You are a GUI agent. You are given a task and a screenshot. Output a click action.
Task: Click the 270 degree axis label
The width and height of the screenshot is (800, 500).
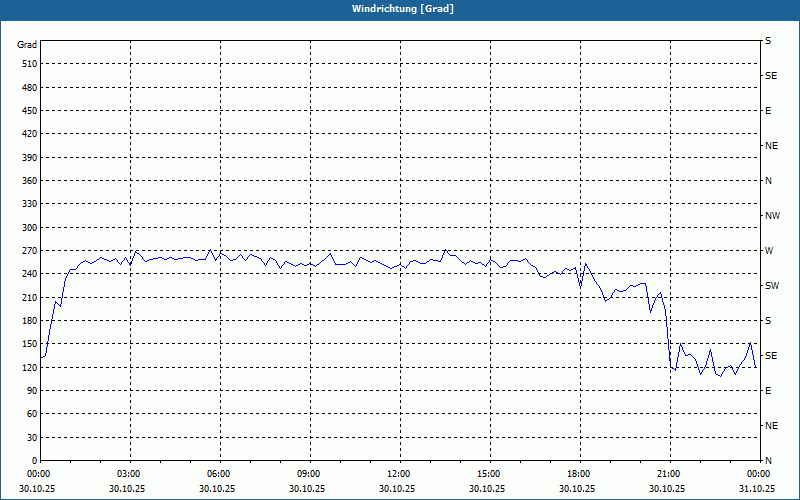30,251
